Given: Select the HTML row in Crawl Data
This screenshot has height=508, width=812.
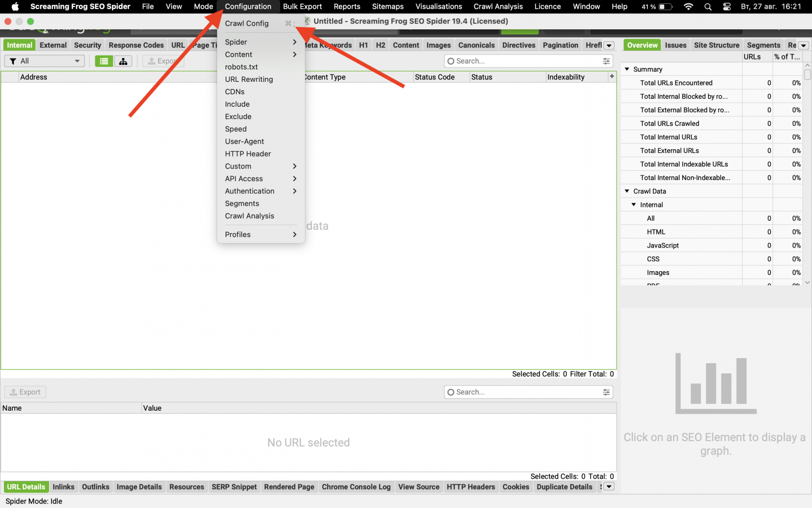Looking at the screenshot, I should [711, 232].
